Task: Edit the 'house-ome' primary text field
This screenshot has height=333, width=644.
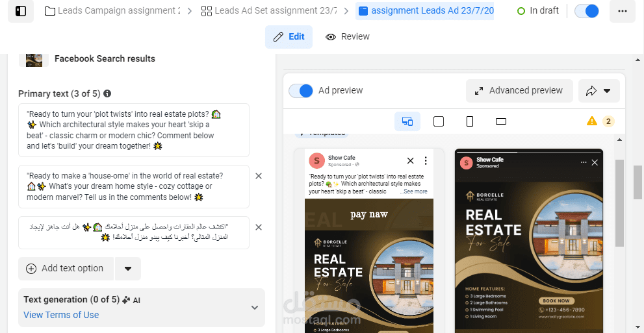Action: tap(134, 186)
